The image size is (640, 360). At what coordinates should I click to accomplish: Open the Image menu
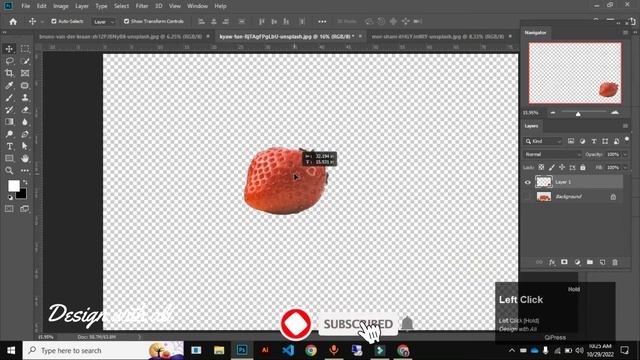pyautogui.click(x=61, y=6)
